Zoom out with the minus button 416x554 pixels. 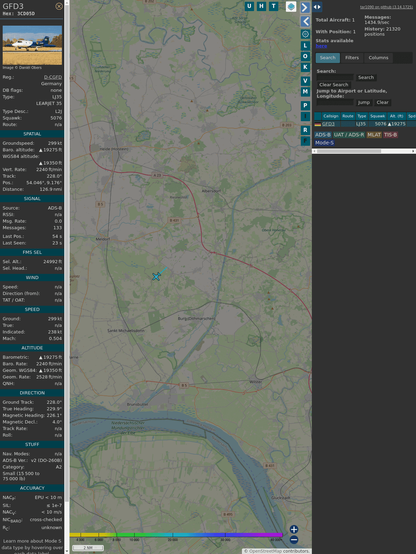coord(294,540)
